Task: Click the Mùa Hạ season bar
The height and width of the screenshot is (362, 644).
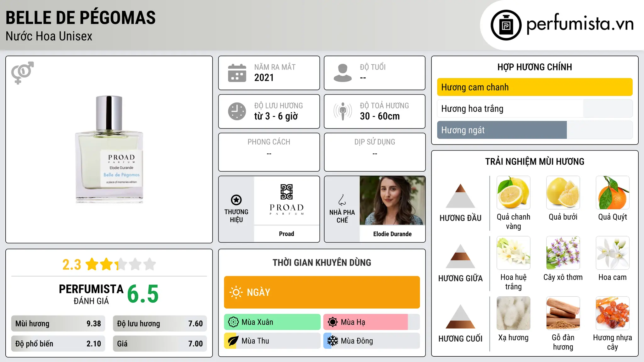Action: (371, 322)
